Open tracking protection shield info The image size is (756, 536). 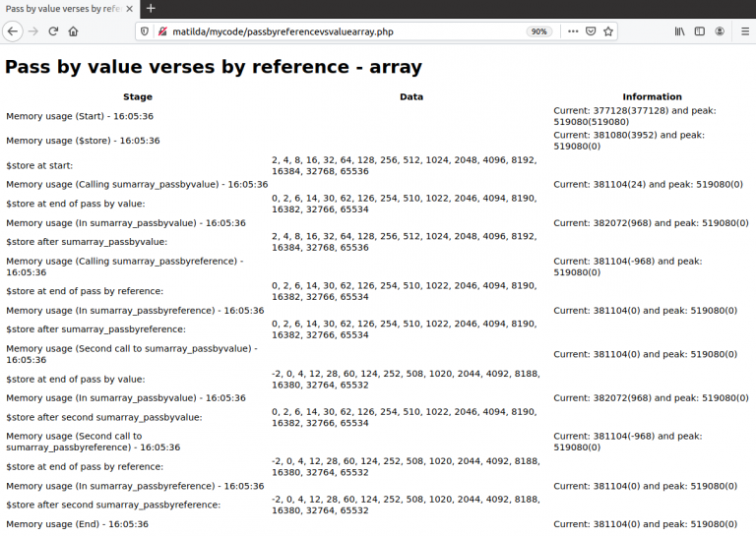pyautogui.click(x=144, y=31)
